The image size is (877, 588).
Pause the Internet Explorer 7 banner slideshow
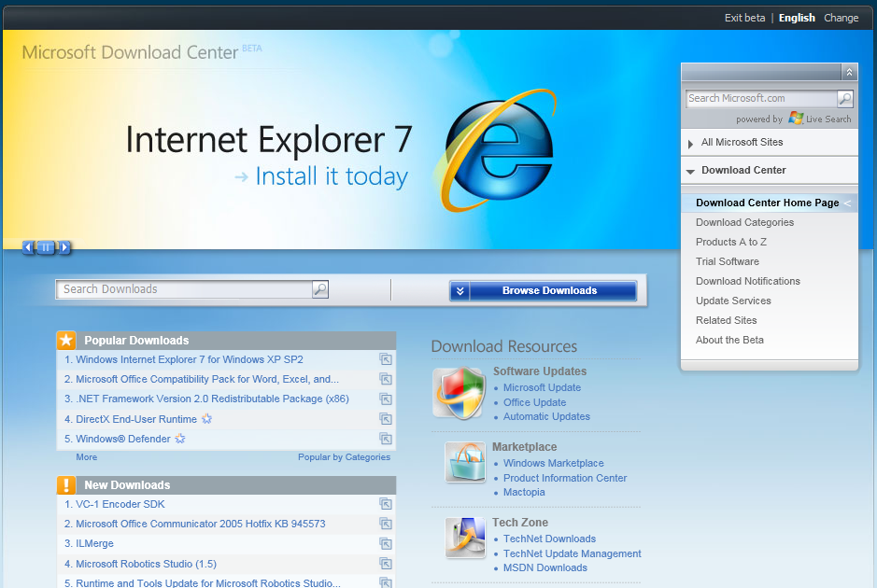46,247
